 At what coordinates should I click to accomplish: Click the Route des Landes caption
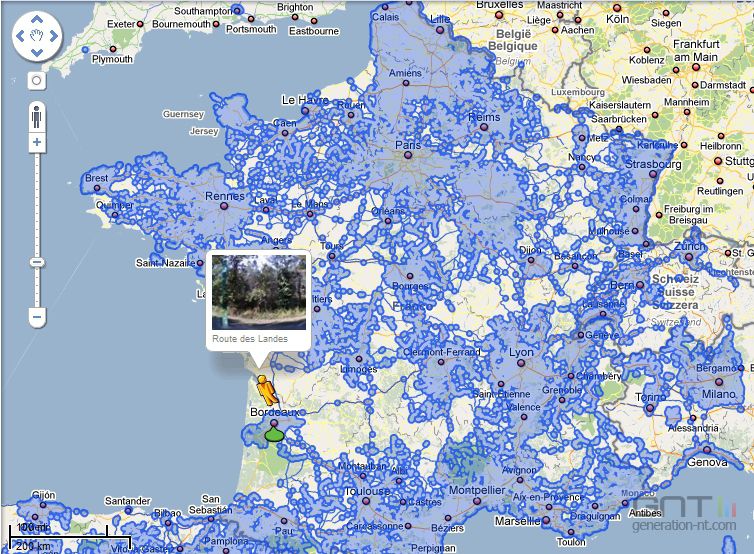[250, 339]
